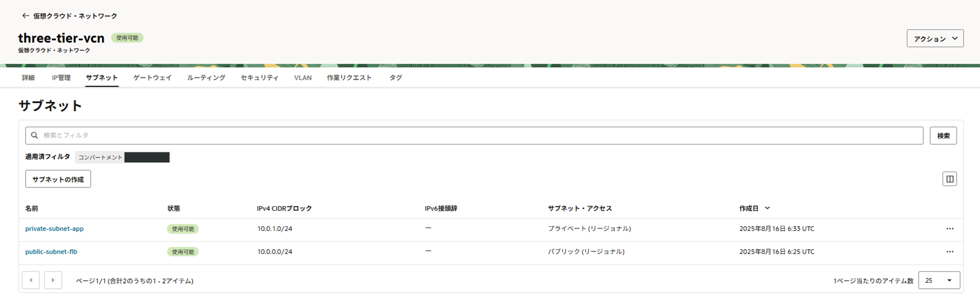Click the 2025年8月16日 6:25 UTC date

pyautogui.click(x=777, y=252)
